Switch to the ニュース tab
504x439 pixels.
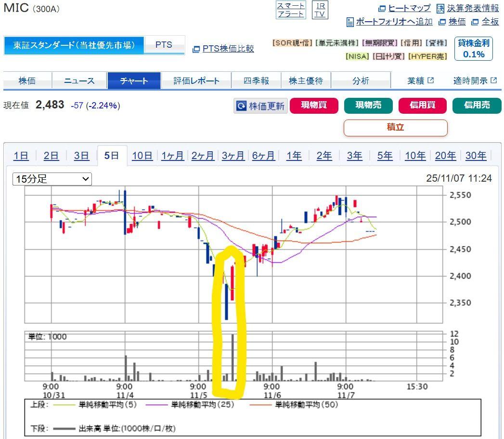click(79, 81)
